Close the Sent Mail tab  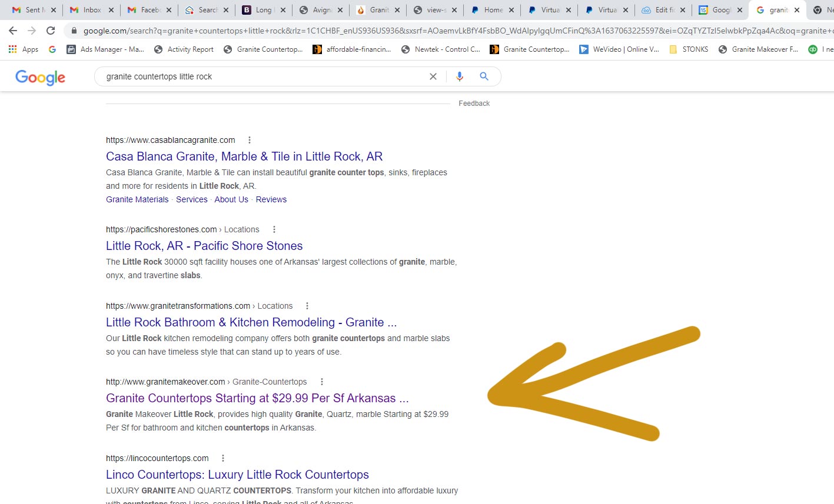(53, 10)
